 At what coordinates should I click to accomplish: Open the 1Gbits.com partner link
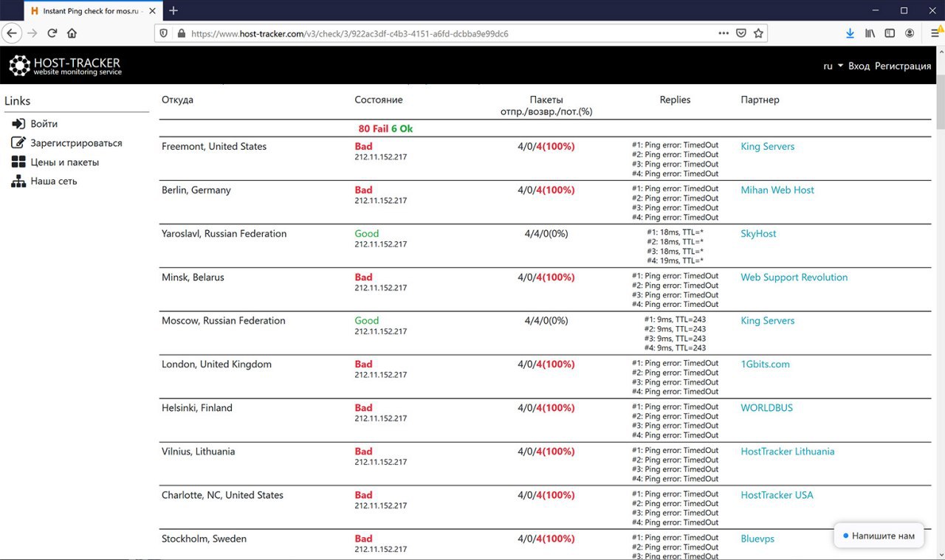(x=765, y=364)
